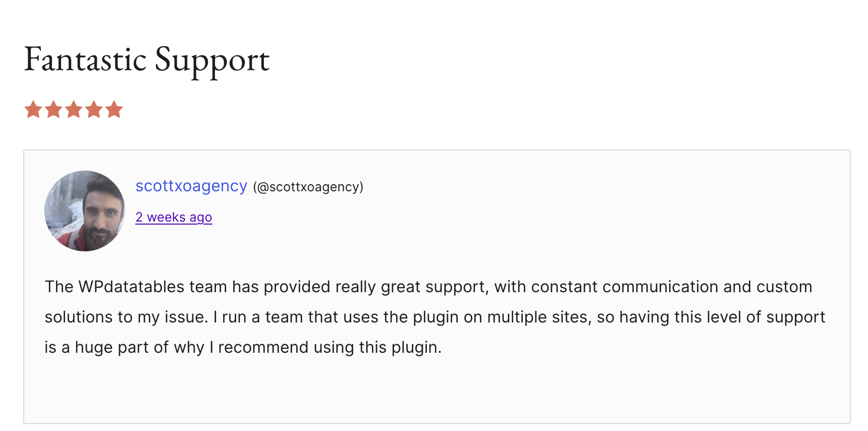Open the reviewer's profile photo
The image size is (868, 431).
coord(85,211)
